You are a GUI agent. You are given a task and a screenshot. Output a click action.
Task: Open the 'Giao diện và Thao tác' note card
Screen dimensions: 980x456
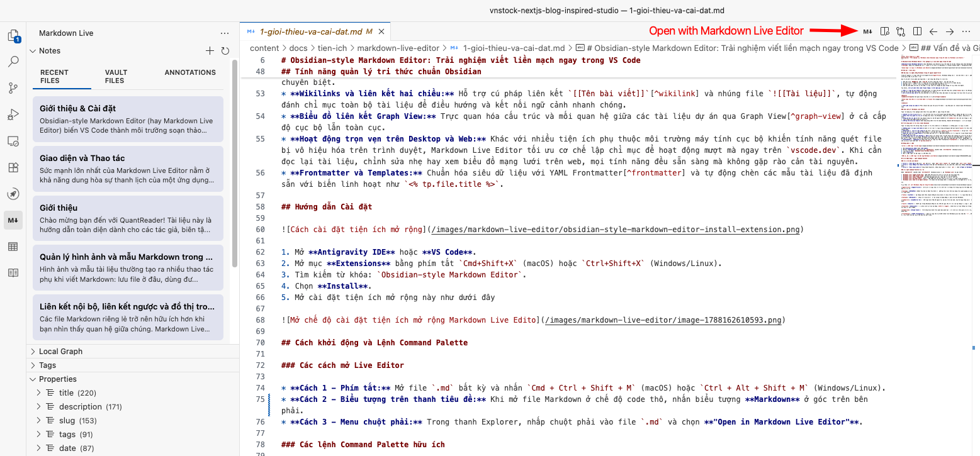[x=128, y=169]
